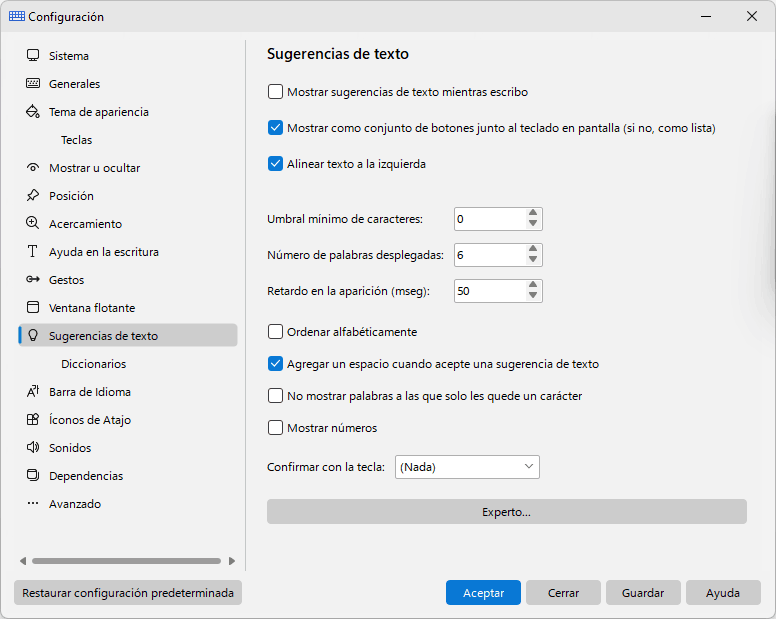Click the Sonidos speaker icon
This screenshot has height=619, width=776.
[33, 447]
